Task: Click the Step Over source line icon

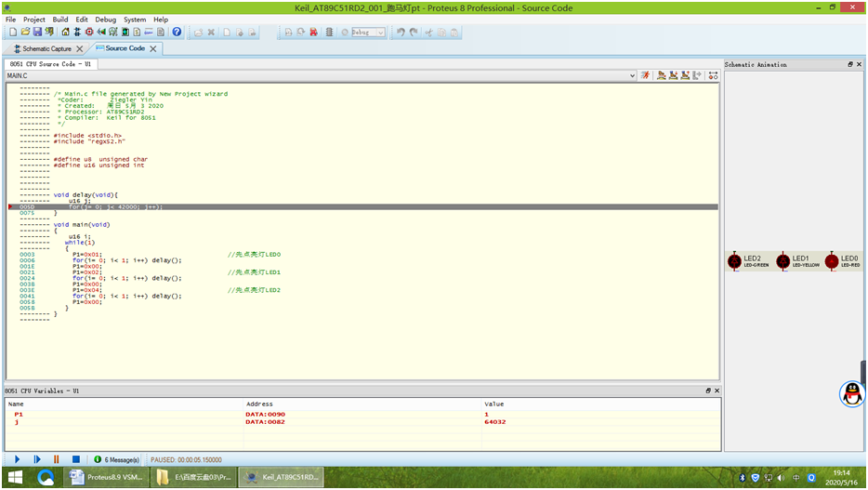Action: 662,75
